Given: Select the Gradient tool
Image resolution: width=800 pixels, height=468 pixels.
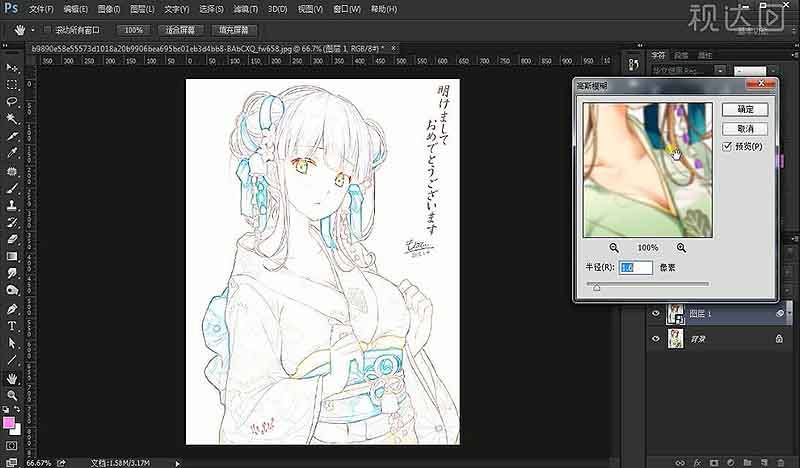Looking at the screenshot, I should click(12, 256).
